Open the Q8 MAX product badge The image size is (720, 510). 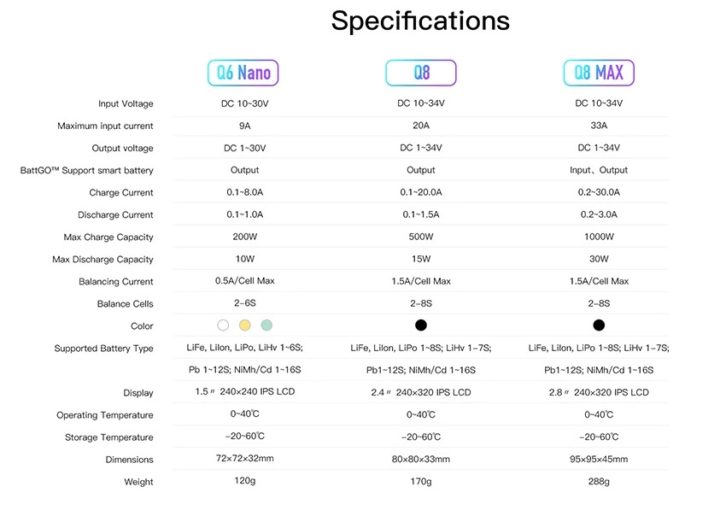point(599,73)
